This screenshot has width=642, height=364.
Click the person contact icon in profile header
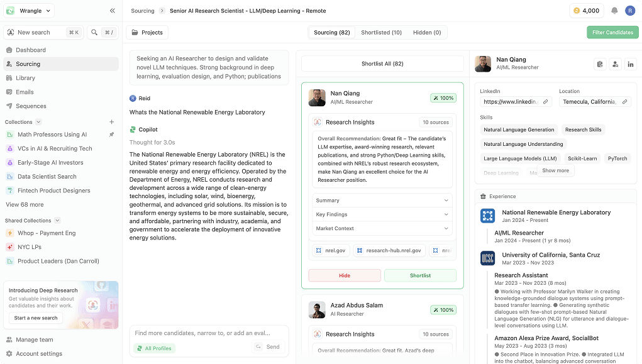[615, 64]
